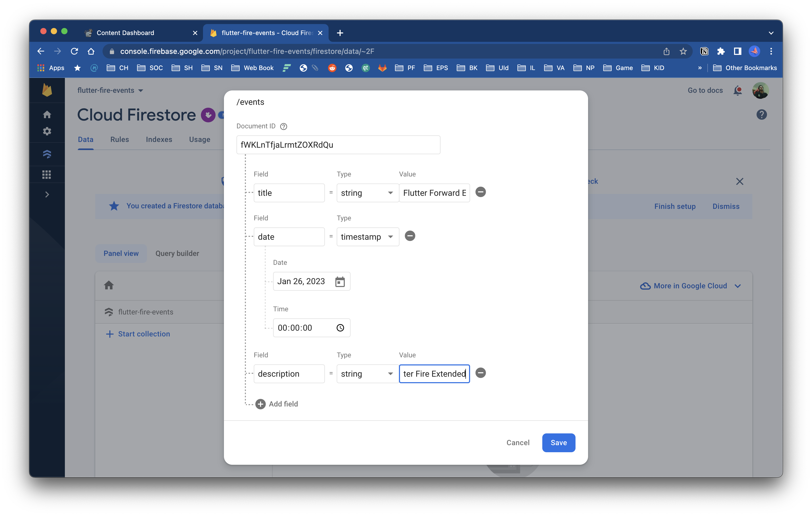This screenshot has width=812, height=516.
Task: Switch to the Indexes tab
Action: pyautogui.click(x=159, y=140)
